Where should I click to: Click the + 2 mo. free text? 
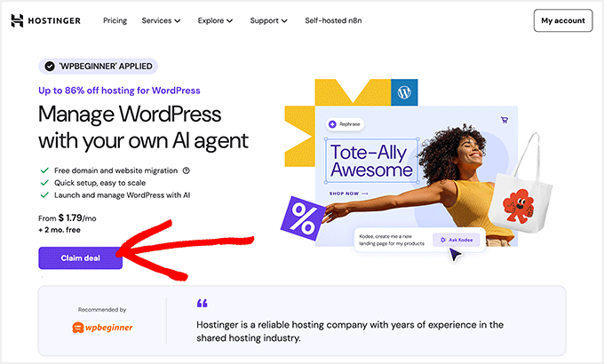[60, 230]
